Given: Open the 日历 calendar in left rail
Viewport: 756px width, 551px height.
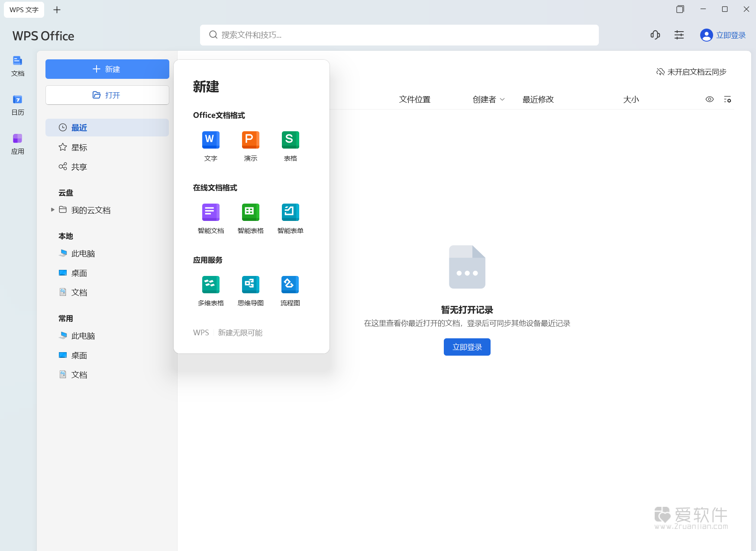Looking at the screenshot, I should click(x=18, y=105).
